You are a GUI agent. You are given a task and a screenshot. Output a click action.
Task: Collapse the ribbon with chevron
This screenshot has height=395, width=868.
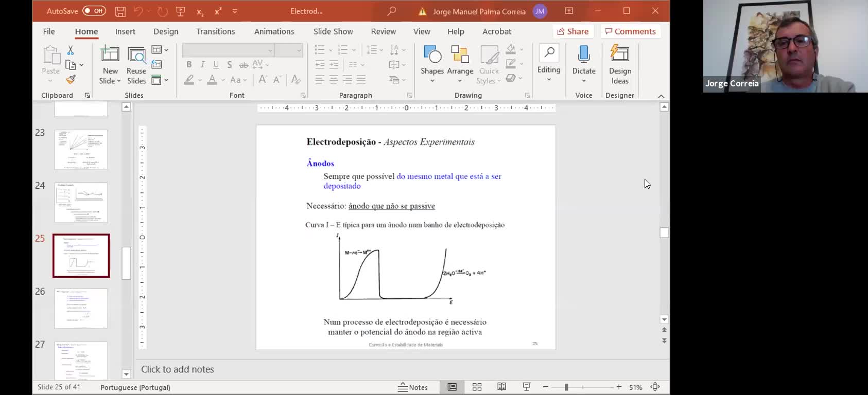[x=661, y=96]
